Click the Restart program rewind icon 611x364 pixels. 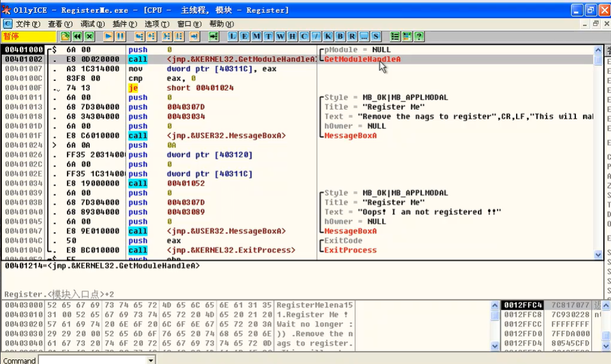click(x=77, y=36)
